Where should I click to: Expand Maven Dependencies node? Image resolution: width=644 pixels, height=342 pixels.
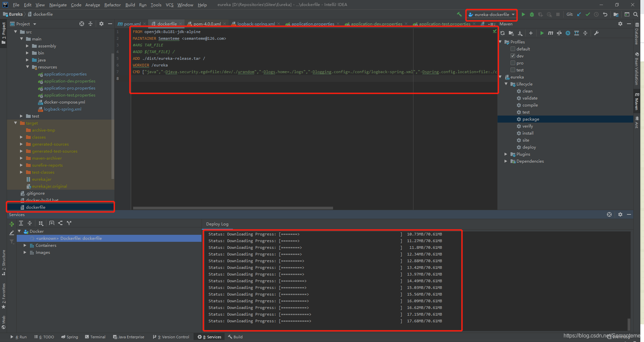point(506,161)
